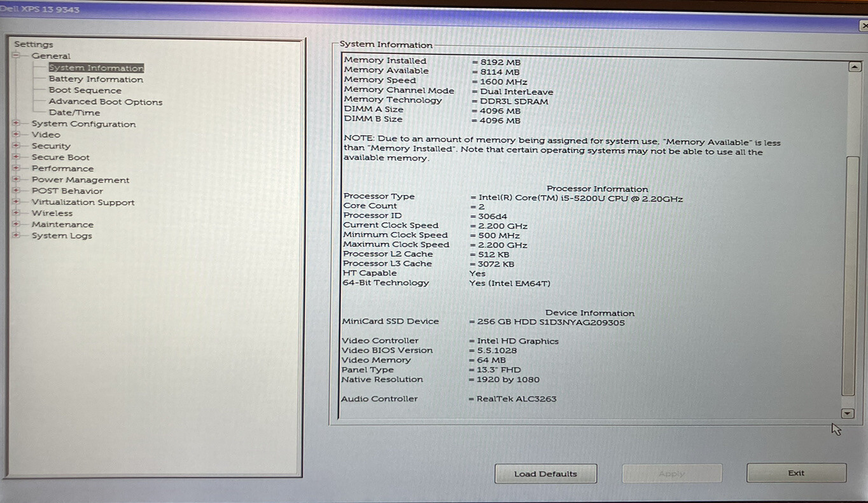This screenshot has width=868, height=503.
Task: Expand the Performance node
Action: (17, 169)
